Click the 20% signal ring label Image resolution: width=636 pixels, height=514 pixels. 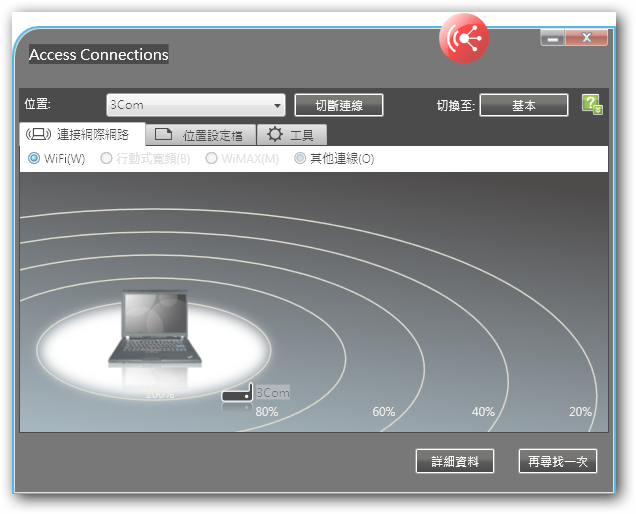click(x=580, y=412)
